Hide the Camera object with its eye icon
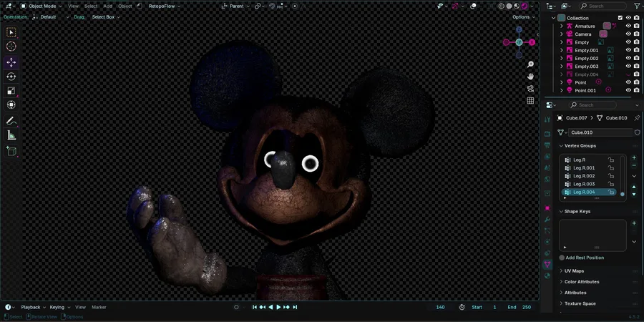The height and width of the screenshot is (322, 644). tap(628, 34)
